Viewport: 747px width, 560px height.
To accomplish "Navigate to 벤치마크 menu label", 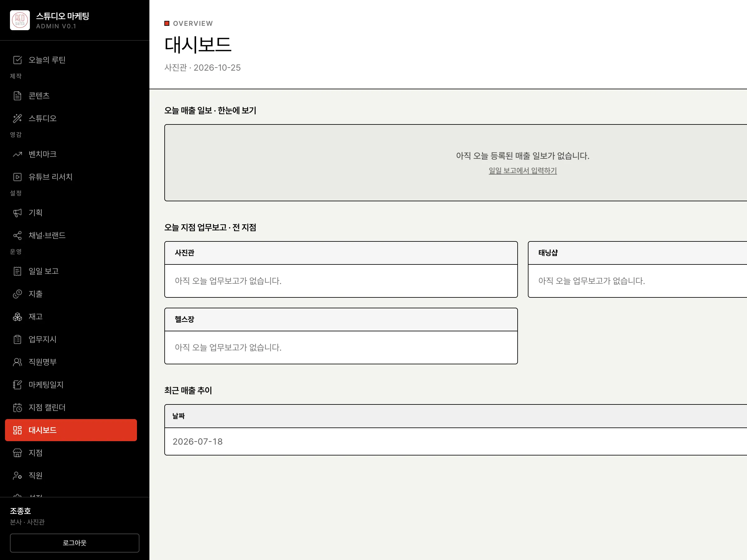I will (x=43, y=154).
